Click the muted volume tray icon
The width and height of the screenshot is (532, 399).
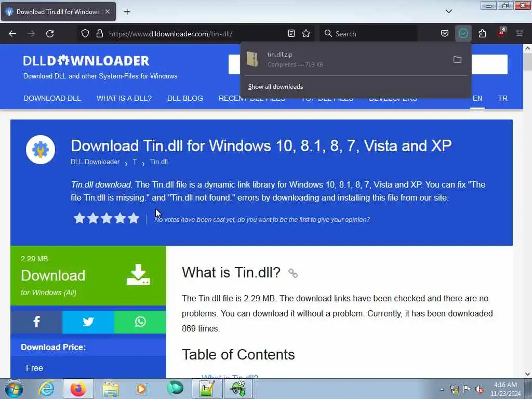480,390
